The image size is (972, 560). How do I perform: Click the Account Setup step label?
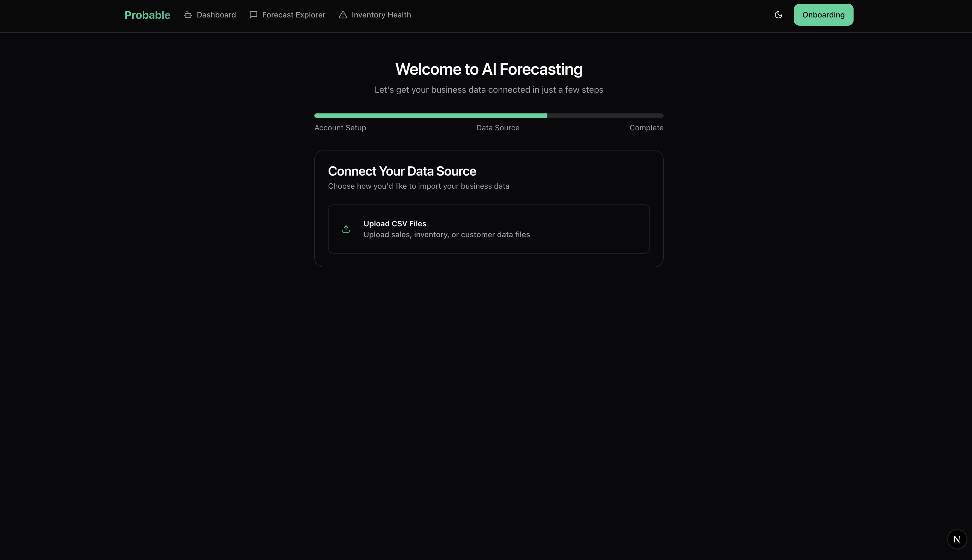pos(340,128)
